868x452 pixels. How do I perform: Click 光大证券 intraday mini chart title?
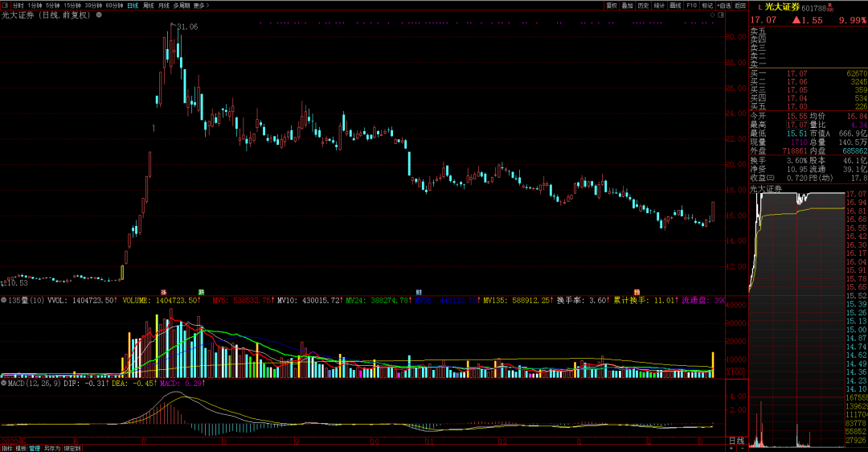pyautogui.click(x=766, y=189)
